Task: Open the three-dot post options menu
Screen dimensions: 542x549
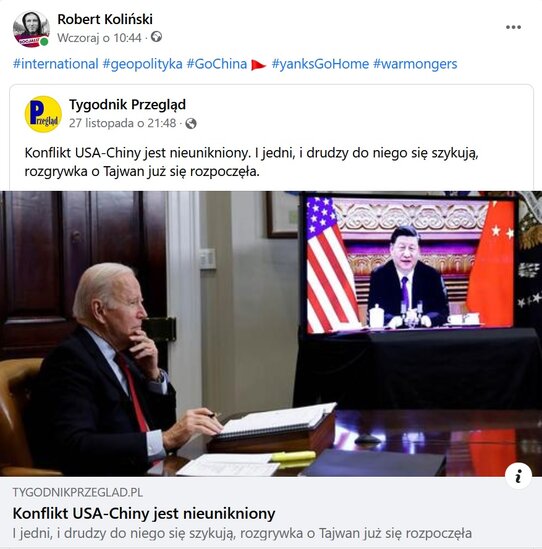Action: click(x=513, y=27)
